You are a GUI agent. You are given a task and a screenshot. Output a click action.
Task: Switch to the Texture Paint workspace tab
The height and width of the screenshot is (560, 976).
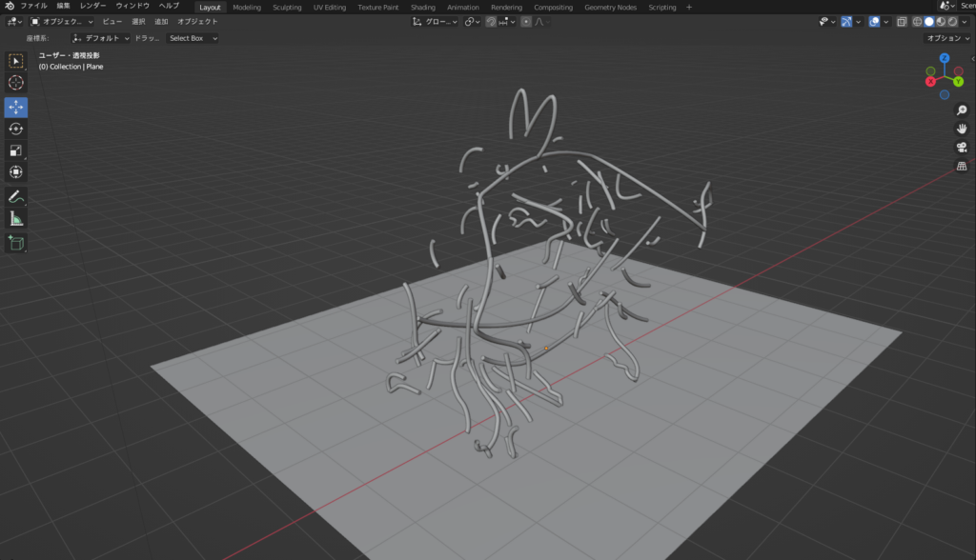click(377, 8)
